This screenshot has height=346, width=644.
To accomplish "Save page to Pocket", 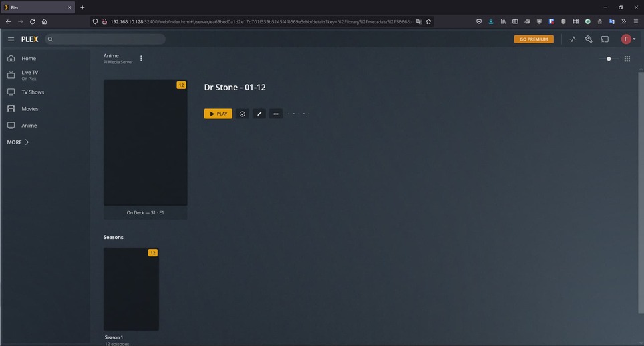I will coord(479,22).
